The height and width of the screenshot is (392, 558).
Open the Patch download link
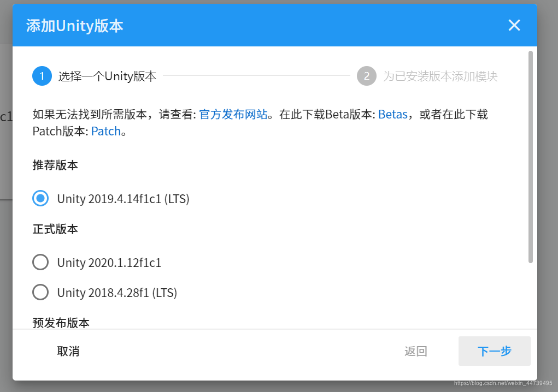[x=106, y=131]
